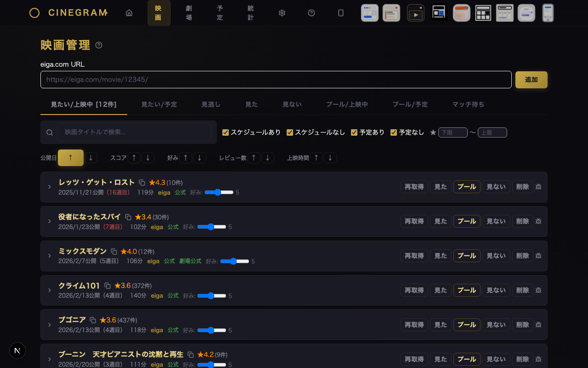Viewport: 588px width, 368px height.
Task: Go to the home page icon
Action: 129,13
